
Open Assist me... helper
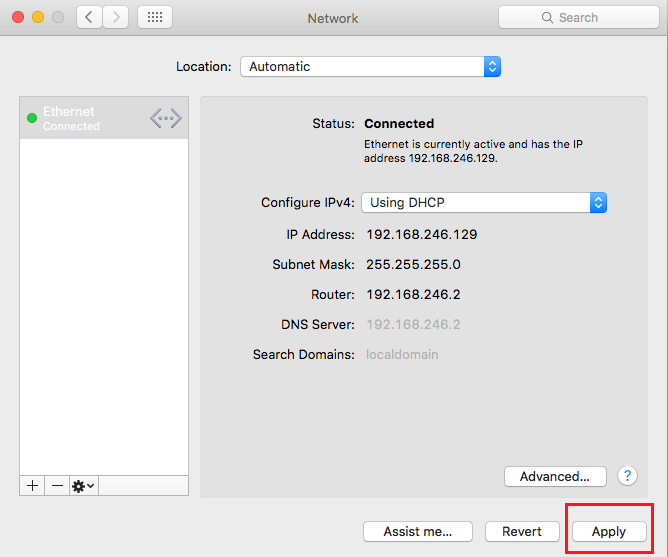coord(417,532)
